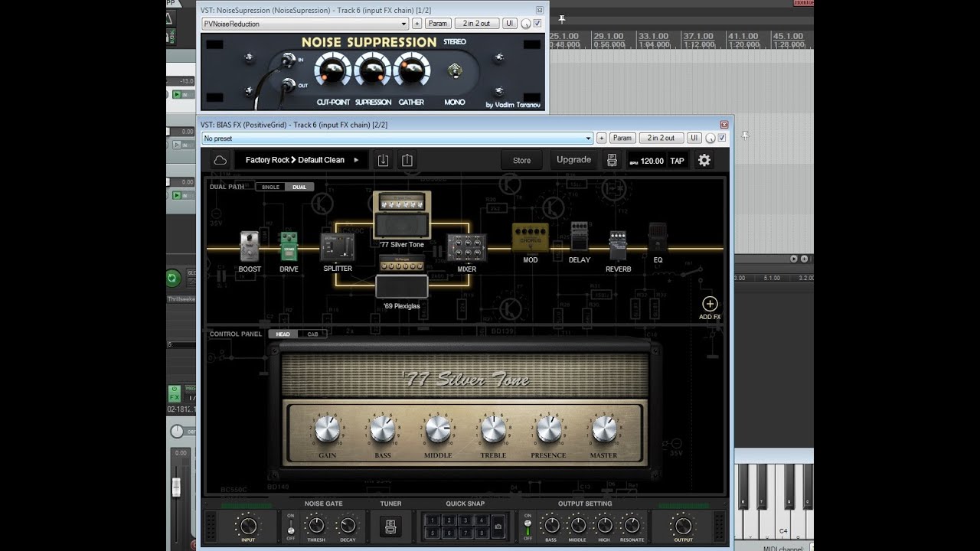Click the Store button
Viewport: 980px width, 551px height.
pyautogui.click(x=521, y=160)
